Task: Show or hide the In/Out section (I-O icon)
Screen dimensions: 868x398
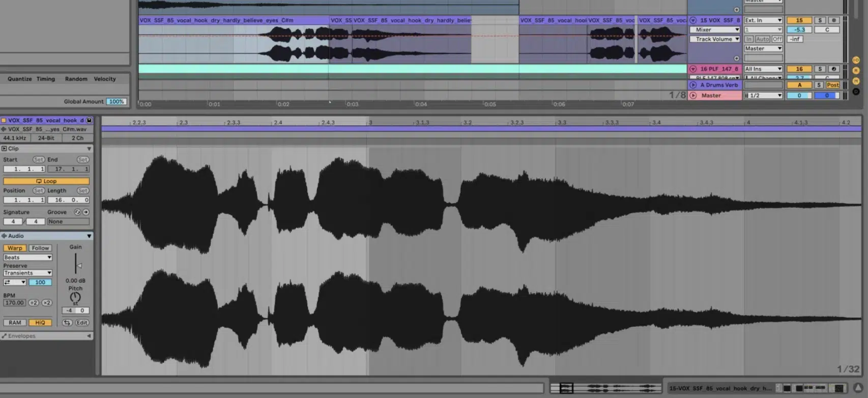Action: (x=856, y=60)
